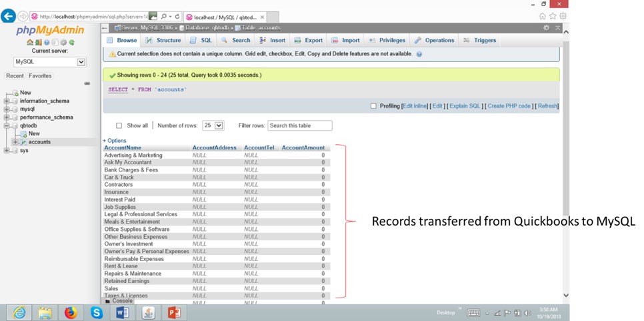Click the Explain SQL link
Screen dimensions: 644x321
coord(465,106)
